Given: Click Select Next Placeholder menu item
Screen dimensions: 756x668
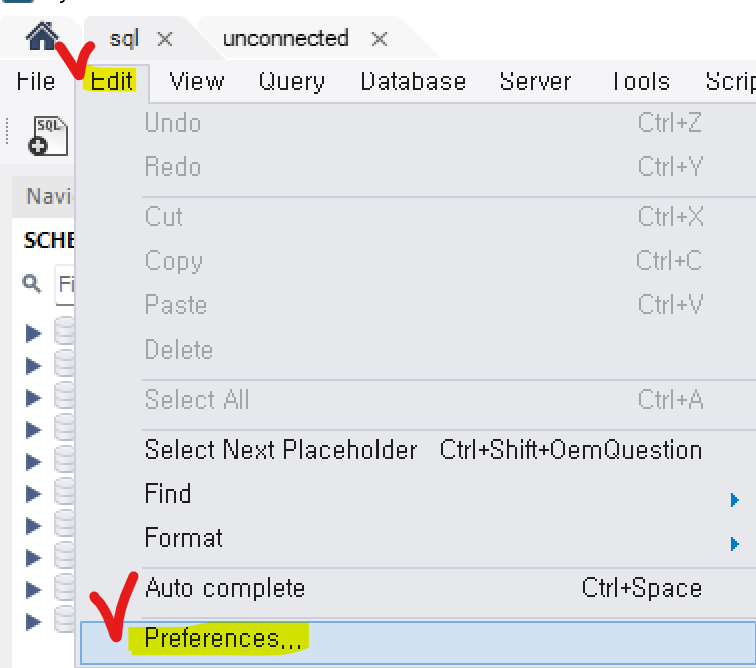Looking at the screenshot, I should pyautogui.click(x=281, y=450).
